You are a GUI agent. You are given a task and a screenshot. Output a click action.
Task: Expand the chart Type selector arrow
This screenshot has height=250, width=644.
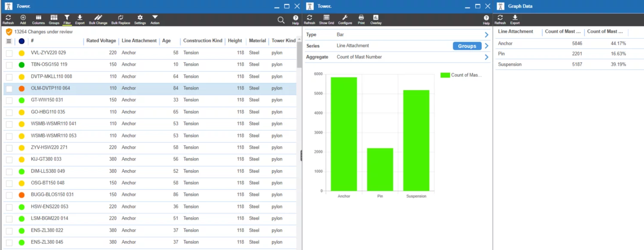(486, 35)
